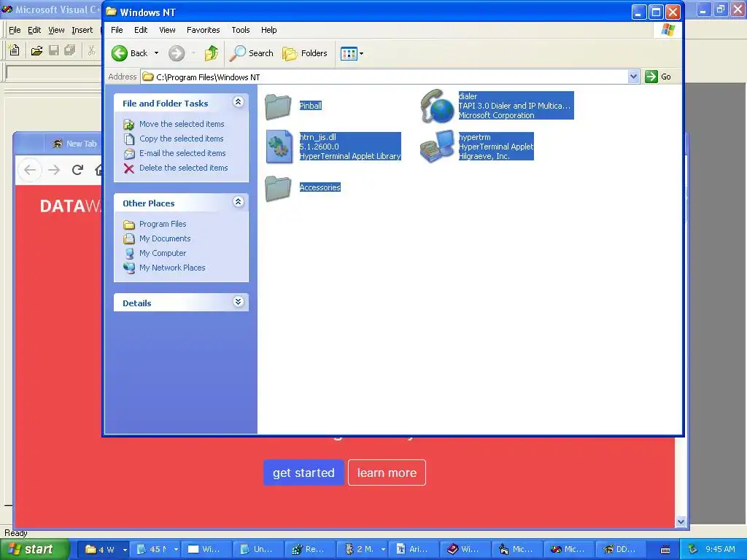747x560 pixels.
Task: Click the browser forward arrow in background window
Action: coord(54,169)
